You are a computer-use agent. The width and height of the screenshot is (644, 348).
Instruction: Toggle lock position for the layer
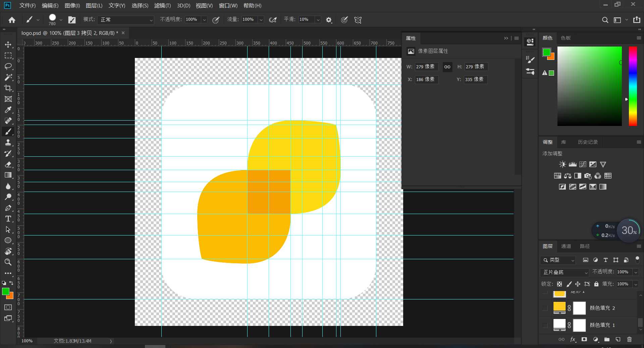pyautogui.click(x=578, y=284)
